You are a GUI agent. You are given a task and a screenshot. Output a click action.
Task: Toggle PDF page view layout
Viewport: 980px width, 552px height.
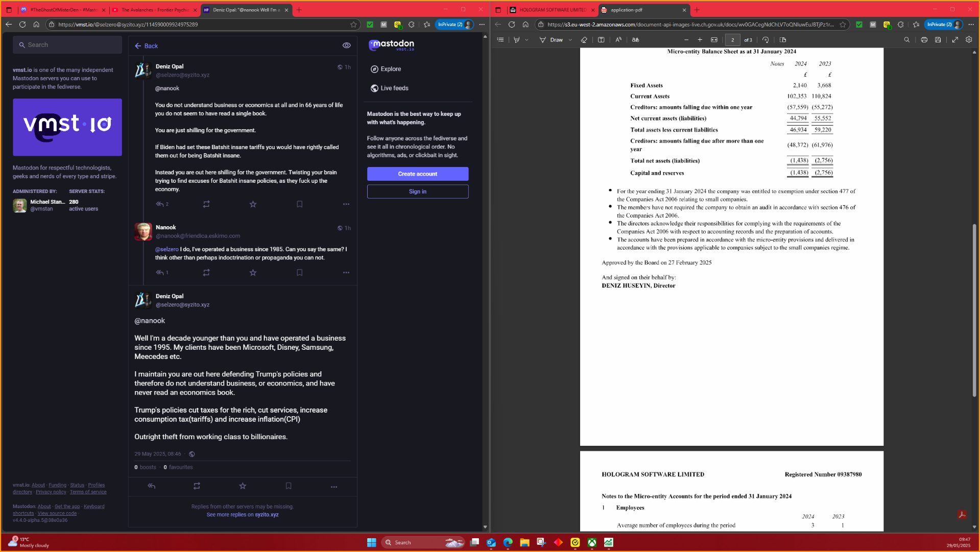click(783, 40)
